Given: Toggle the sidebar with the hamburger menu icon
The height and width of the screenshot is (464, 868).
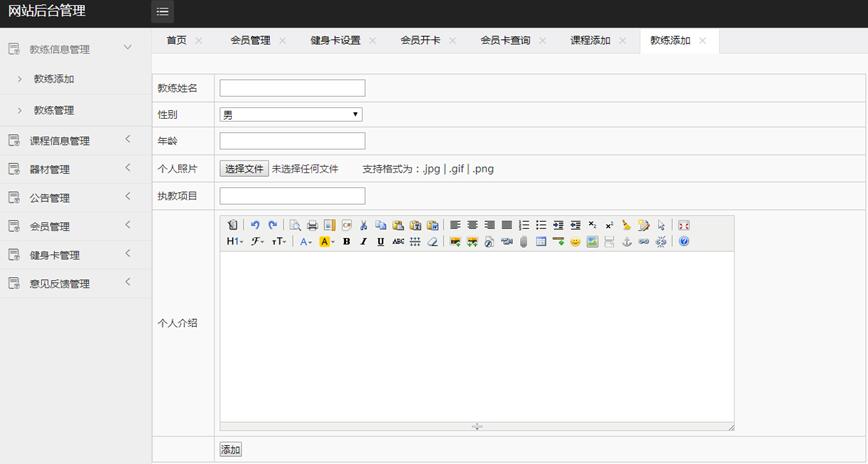Looking at the screenshot, I should (162, 12).
